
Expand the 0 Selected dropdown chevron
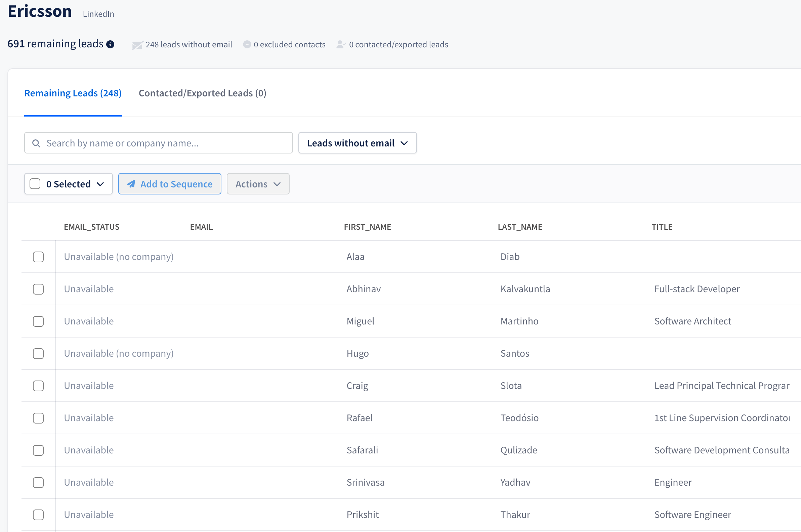(100, 184)
